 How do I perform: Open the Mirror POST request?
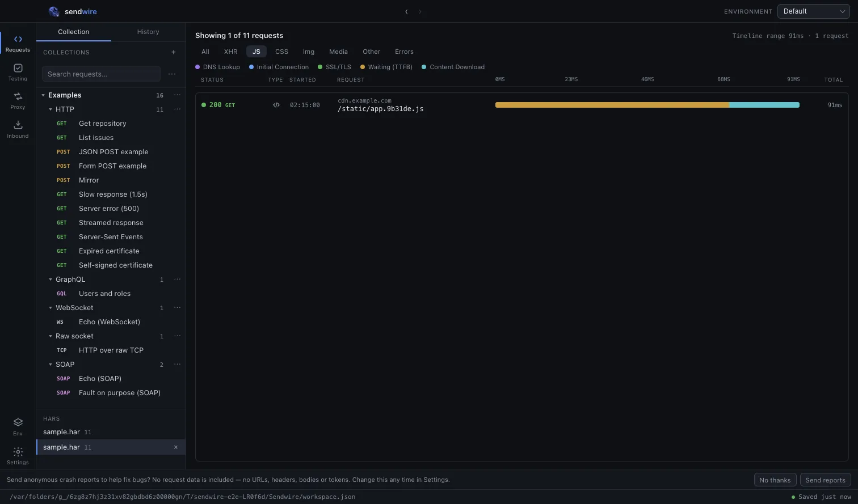111,180
